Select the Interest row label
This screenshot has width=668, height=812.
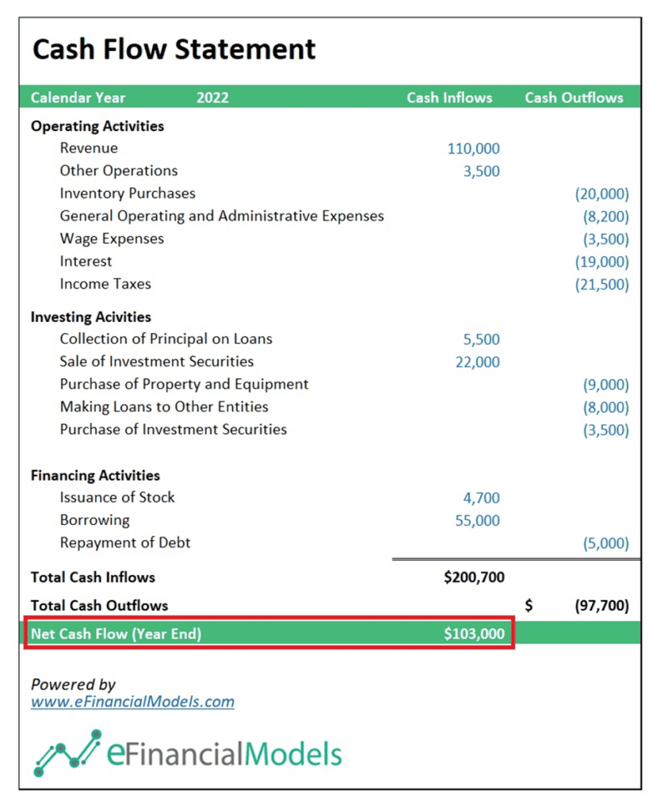point(86,262)
